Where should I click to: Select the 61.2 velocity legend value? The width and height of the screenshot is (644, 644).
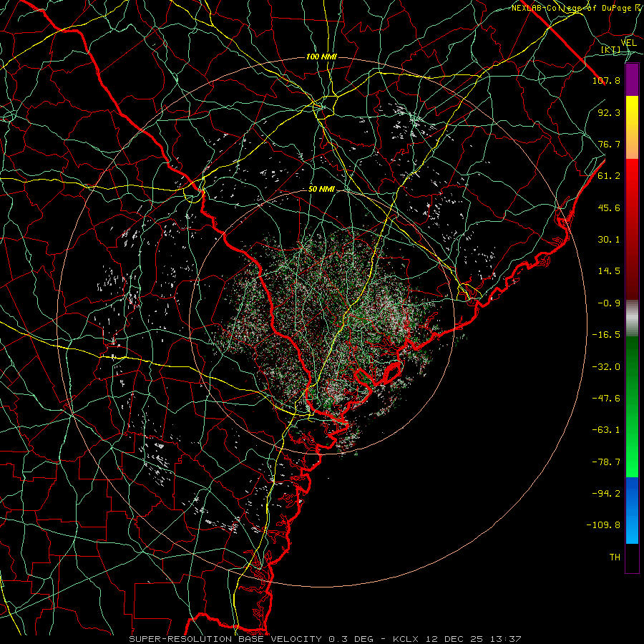pos(609,176)
